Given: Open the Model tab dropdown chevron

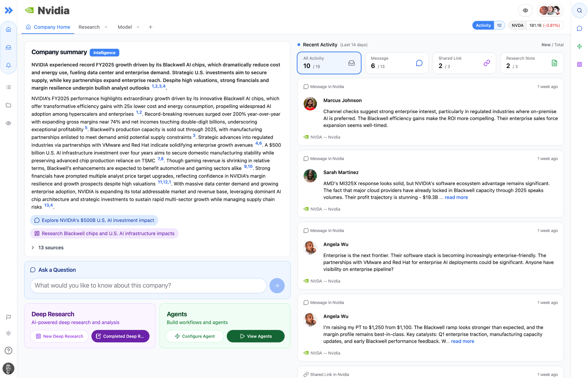Looking at the screenshot, I should click(138, 27).
